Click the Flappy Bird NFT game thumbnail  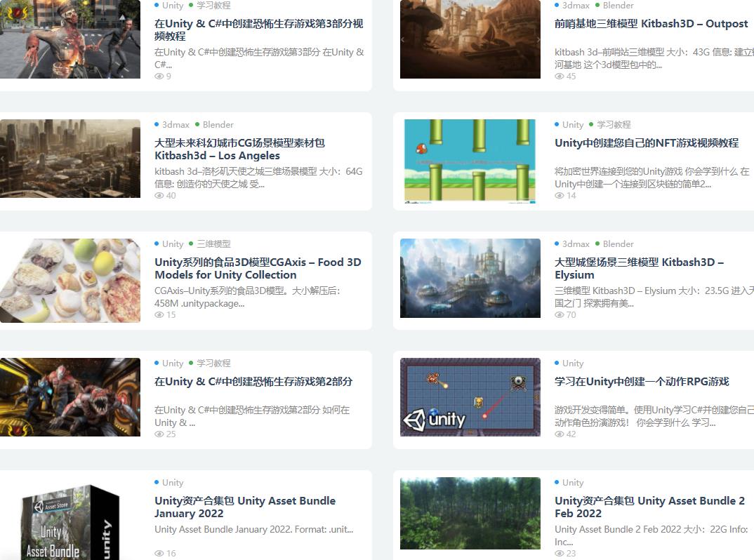[x=470, y=161]
